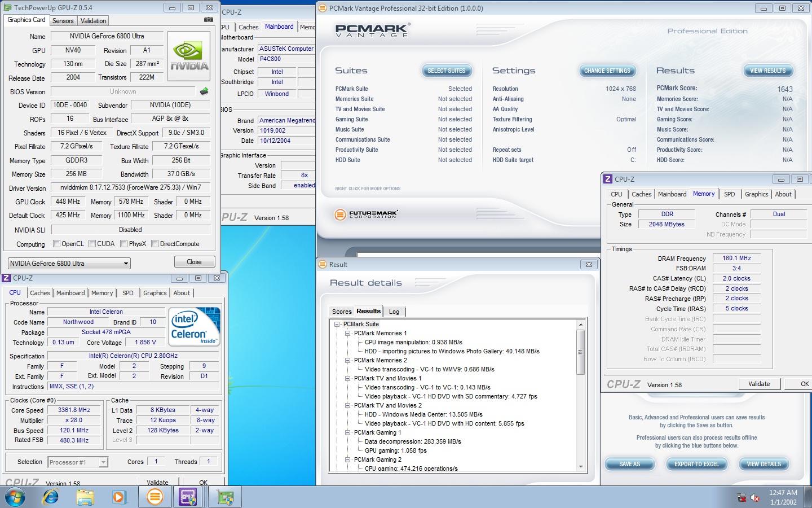Viewport: 812px width, 508px height.
Task: Select the Memories Suite row
Action: pyautogui.click(x=403, y=99)
